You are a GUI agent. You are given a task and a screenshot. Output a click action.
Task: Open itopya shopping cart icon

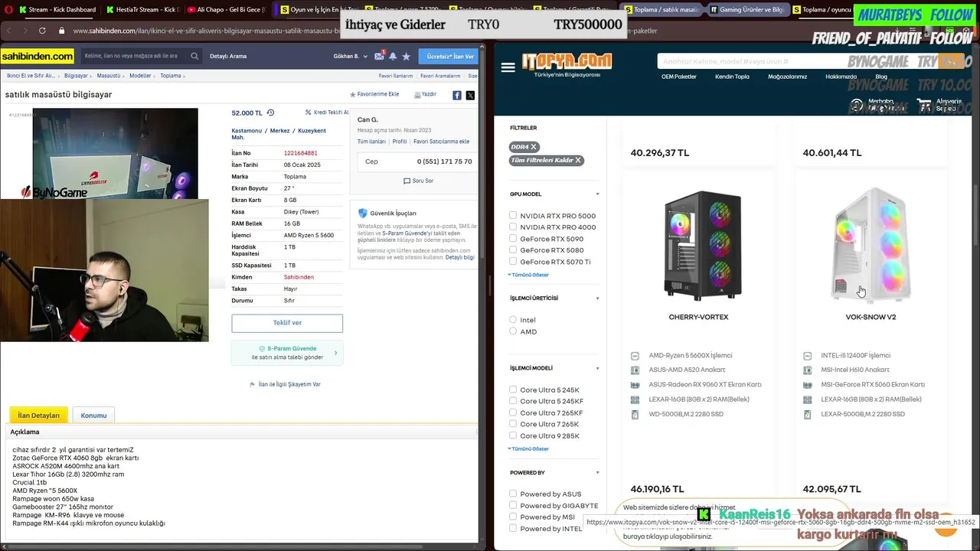pyautogui.click(x=924, y=105)
